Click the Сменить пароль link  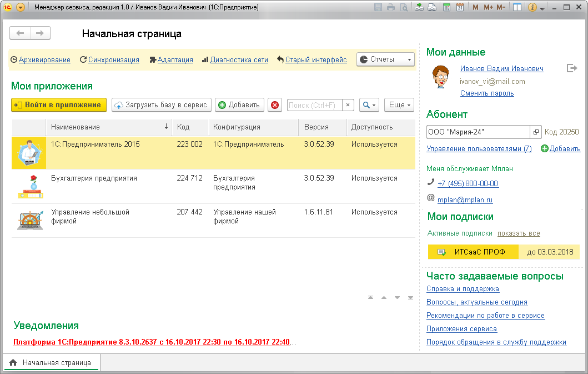click(487, 93)
